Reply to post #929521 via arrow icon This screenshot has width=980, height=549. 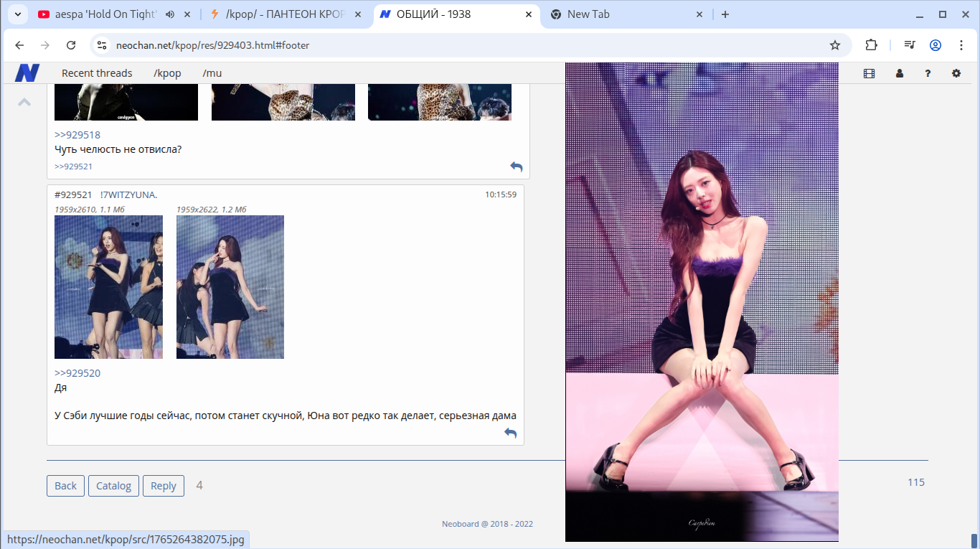pyautogui.click(x=511, y=433)
